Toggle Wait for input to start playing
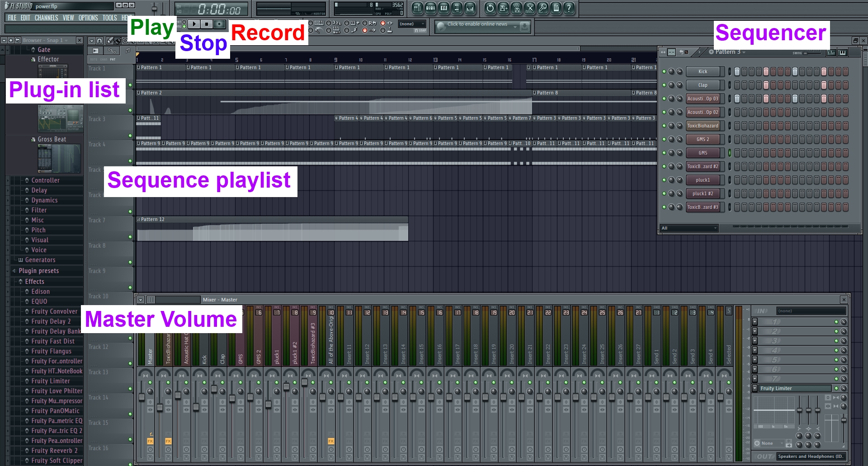 point(329,30)
